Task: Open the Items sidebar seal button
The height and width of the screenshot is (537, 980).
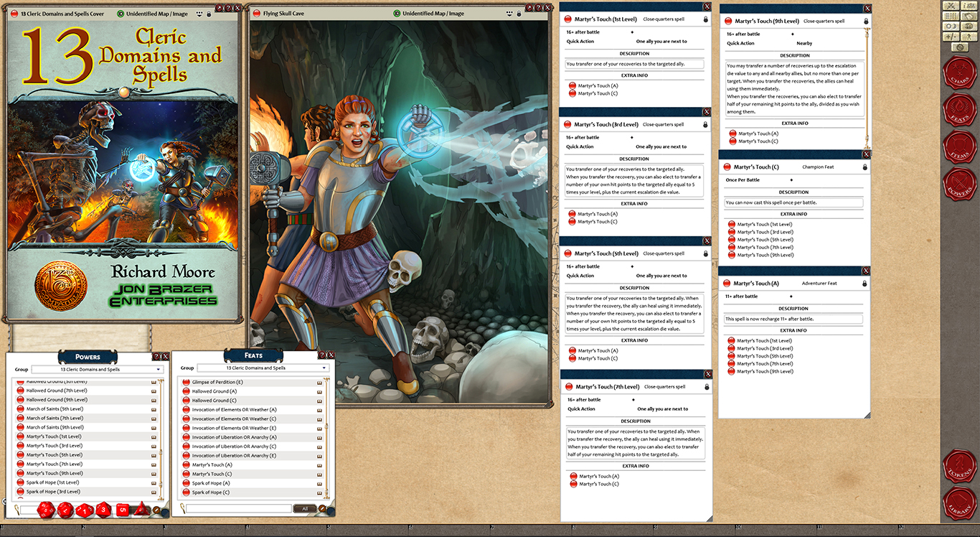Action: click(x=958, y=147)
